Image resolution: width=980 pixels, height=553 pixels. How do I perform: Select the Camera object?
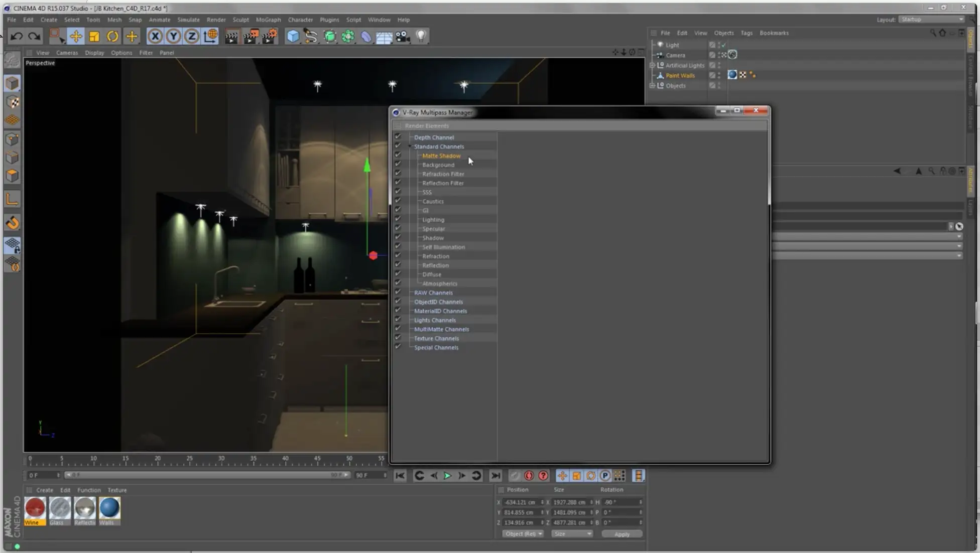(675, 55)
